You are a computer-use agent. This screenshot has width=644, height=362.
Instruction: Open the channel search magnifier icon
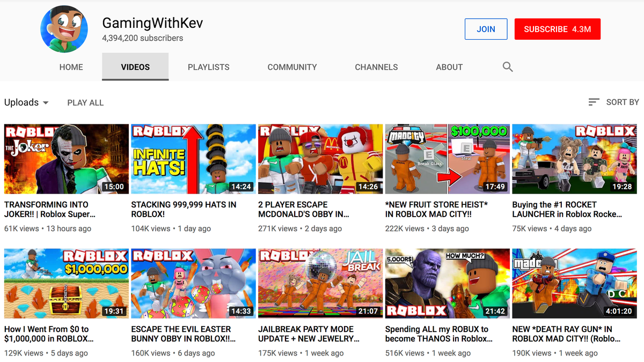508,67
